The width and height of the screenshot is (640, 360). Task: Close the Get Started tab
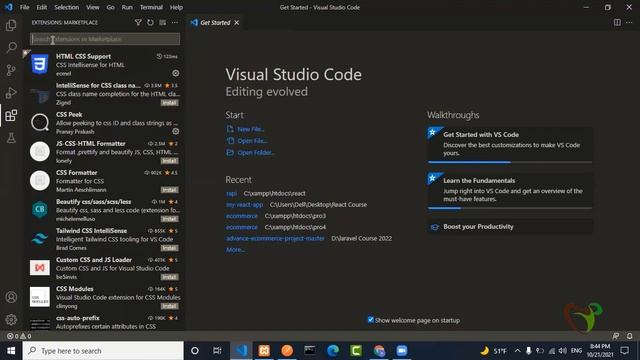click(x=236, y=22)
